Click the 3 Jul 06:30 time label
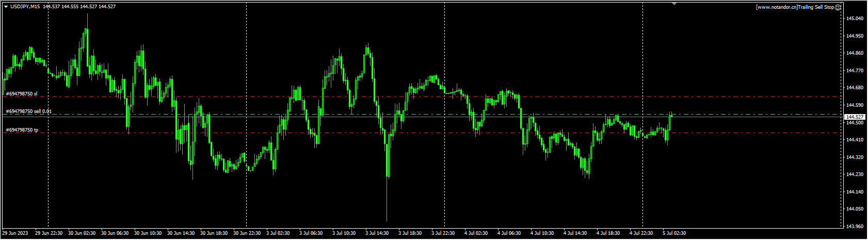The width and height of the screenshot is (868, 240). 312,233
